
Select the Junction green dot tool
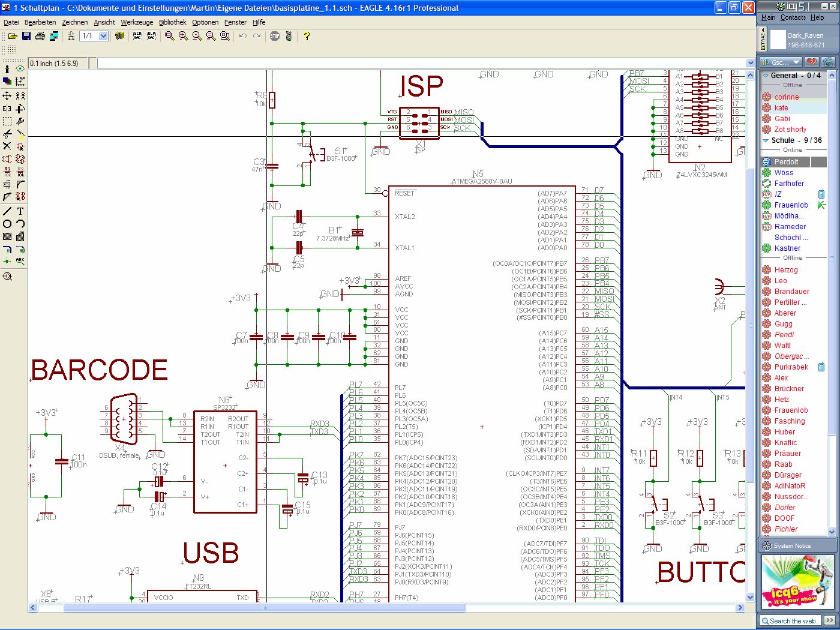pos(7,262)
